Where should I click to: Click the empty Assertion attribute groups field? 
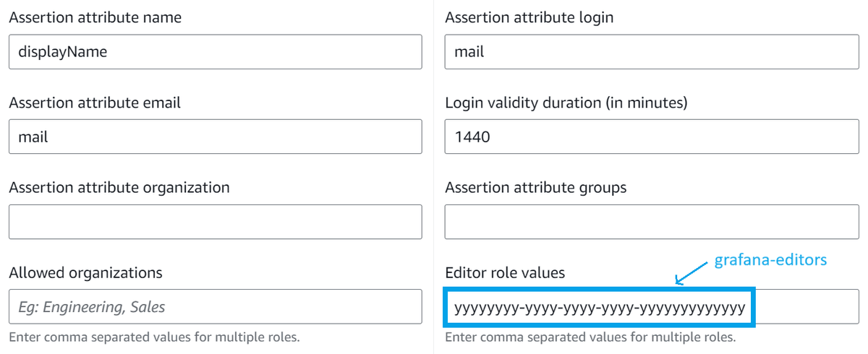651,222
